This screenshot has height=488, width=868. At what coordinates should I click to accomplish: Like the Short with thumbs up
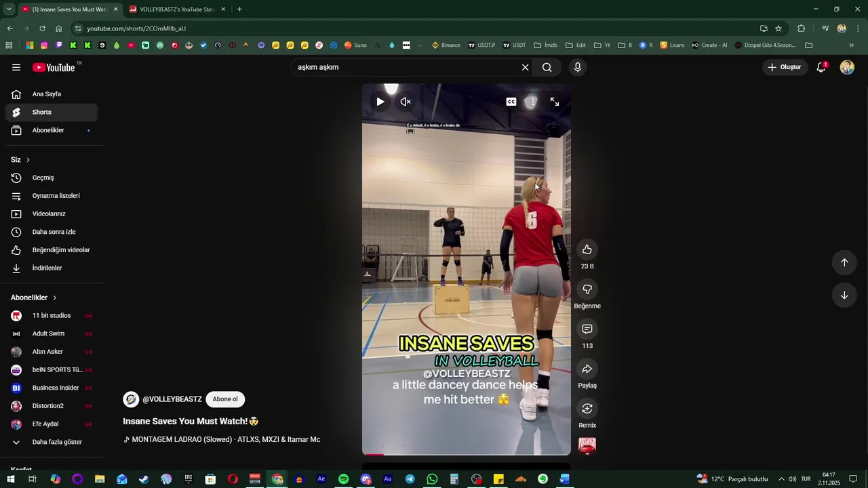pos(587,249)
